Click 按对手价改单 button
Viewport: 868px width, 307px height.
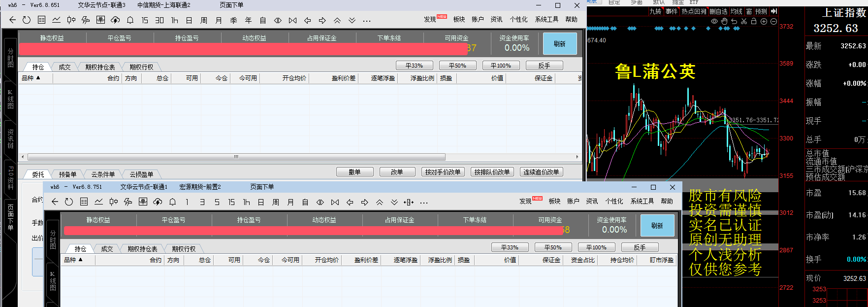click(443, 172)
